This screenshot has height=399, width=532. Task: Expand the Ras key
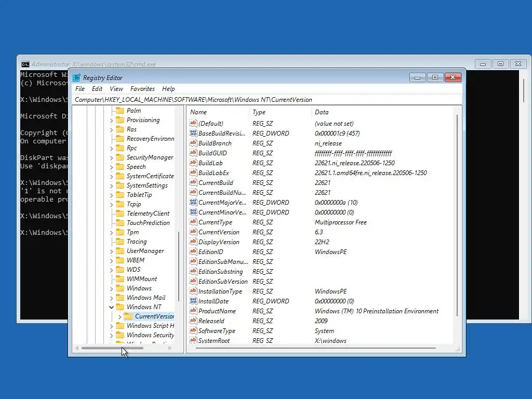(x=111, y=129)
